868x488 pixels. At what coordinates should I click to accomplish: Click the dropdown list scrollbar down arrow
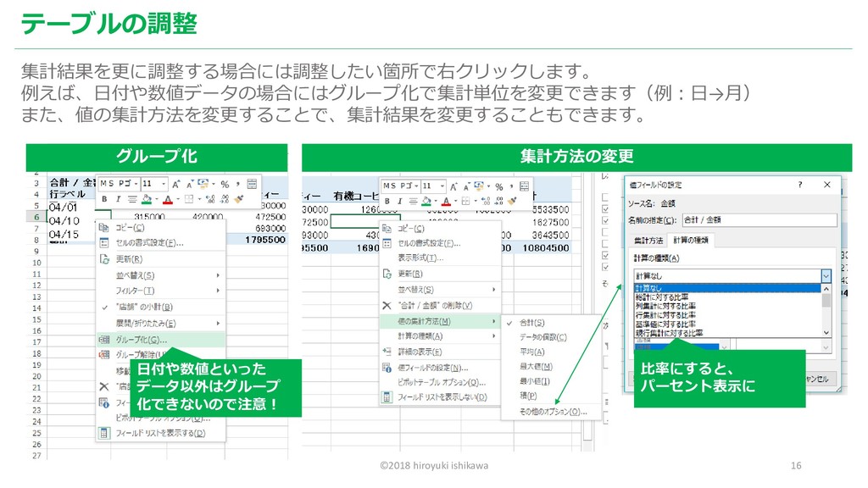click(826, 332)
